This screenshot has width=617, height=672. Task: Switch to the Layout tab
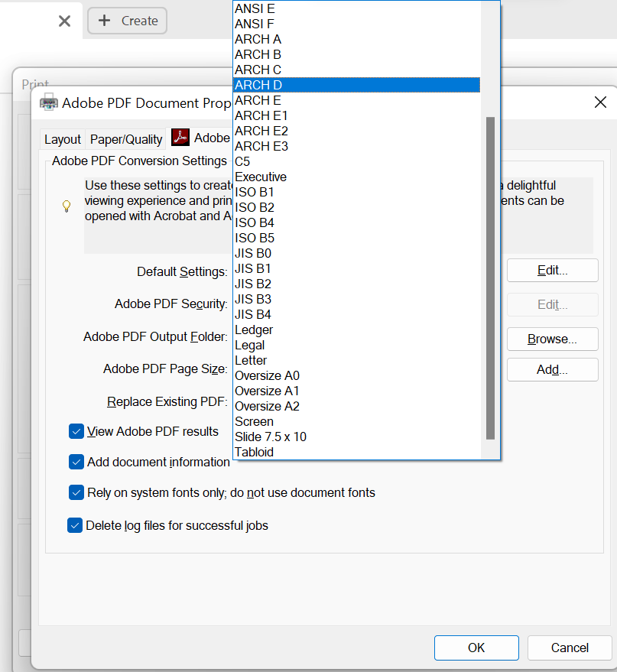tap(62, 138)
